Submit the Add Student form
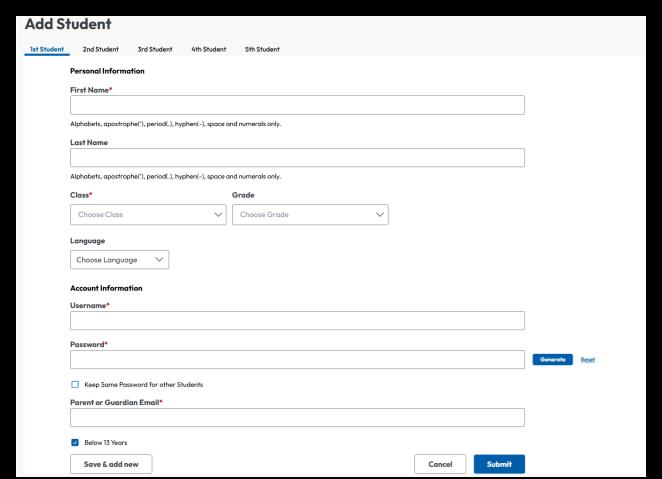662x479 pixels. click(x=499, y=464)
